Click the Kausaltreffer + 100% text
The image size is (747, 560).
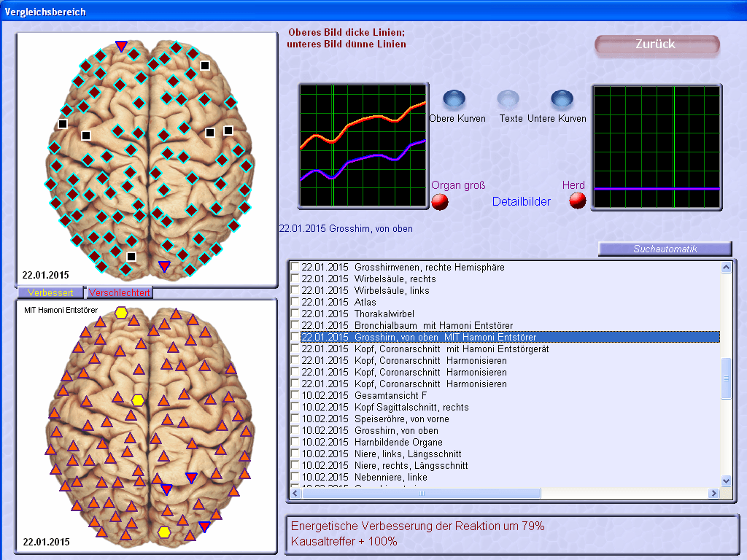(344, 541)
